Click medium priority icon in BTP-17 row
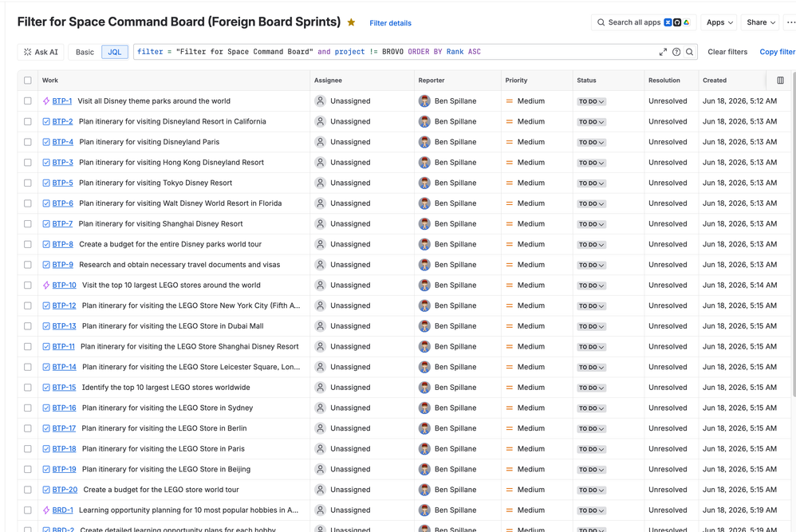Image resolution: width=796 pixels, height=532 pixels. point(509,428)
